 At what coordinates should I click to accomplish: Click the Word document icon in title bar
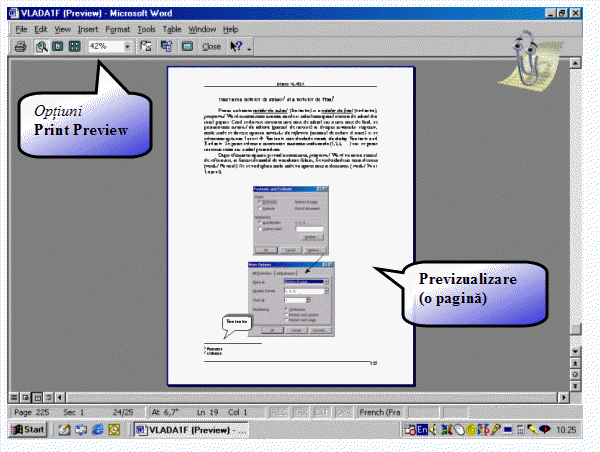click(x=14, y=13)
